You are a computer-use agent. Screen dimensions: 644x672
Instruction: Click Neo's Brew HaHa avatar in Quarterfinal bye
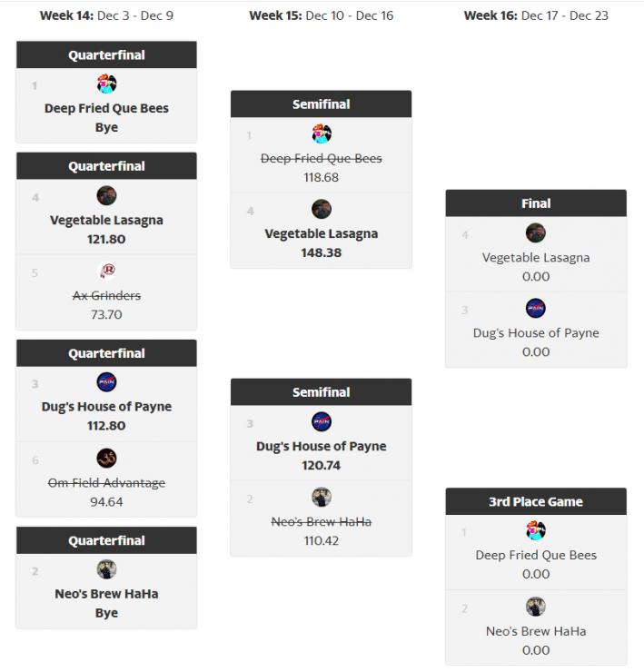[107, 569]
